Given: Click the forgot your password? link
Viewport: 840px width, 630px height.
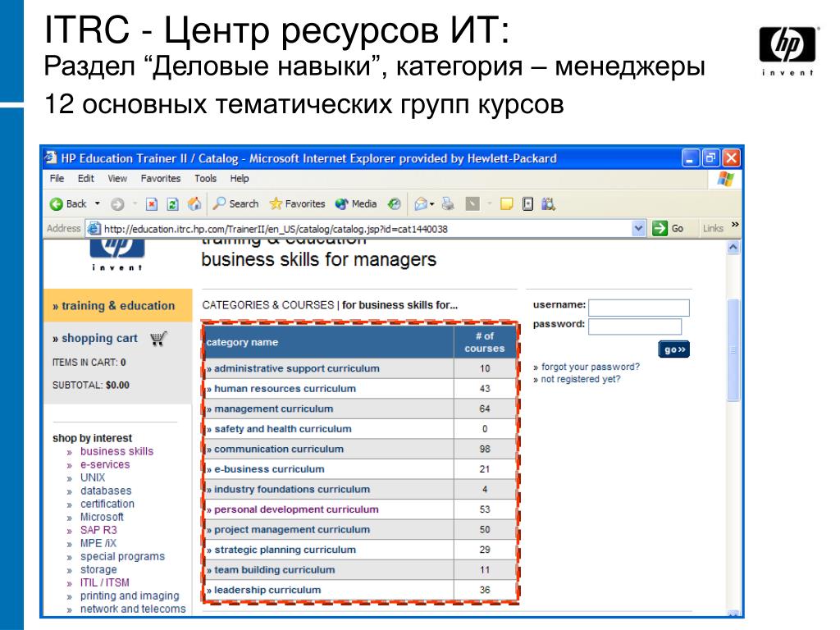Looking at the screenshot, I should (x=591, y=367).
